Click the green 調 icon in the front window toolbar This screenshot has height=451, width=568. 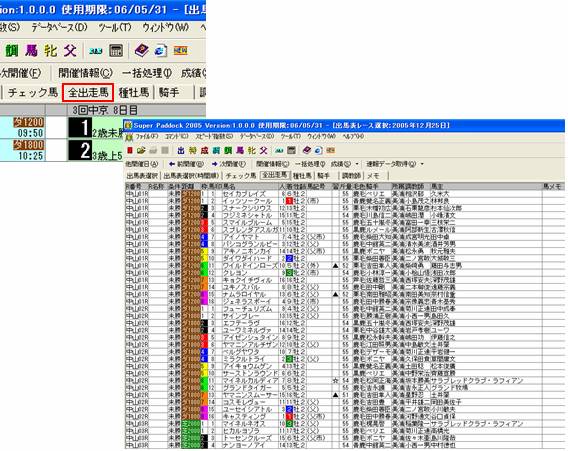point(228,151)
